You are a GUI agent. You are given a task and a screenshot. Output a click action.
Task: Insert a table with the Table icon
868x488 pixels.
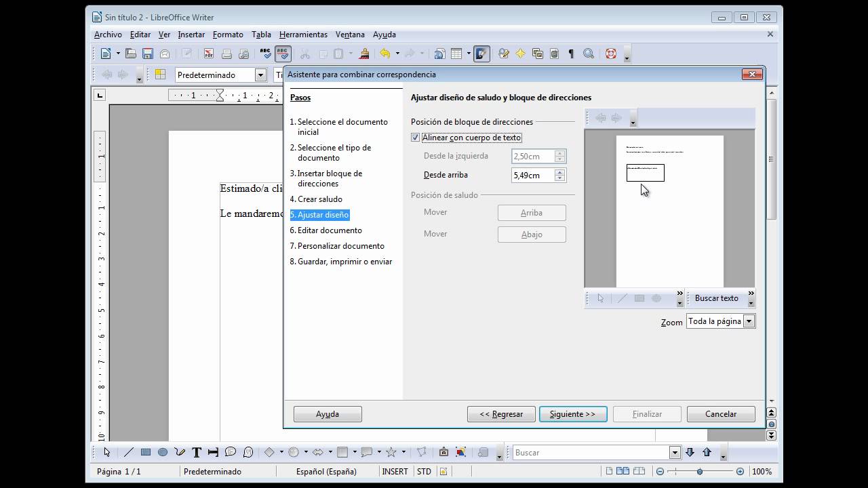pos(456,54)
